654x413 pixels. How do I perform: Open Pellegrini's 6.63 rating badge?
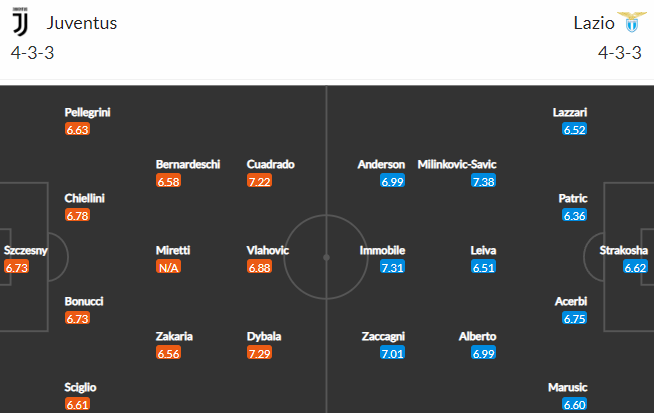(78, 129)
